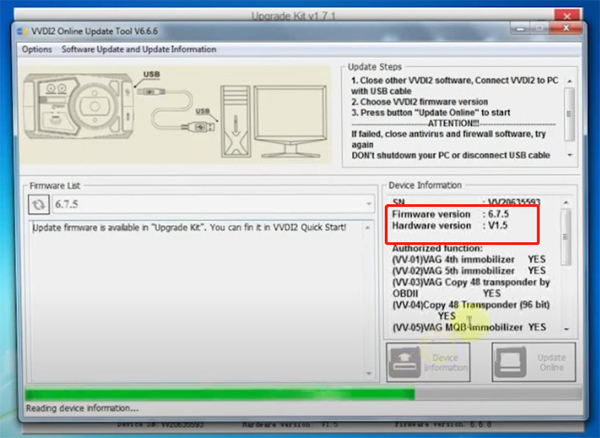Click the 'Firmware version : 6.7.5' line

[450, 214]
